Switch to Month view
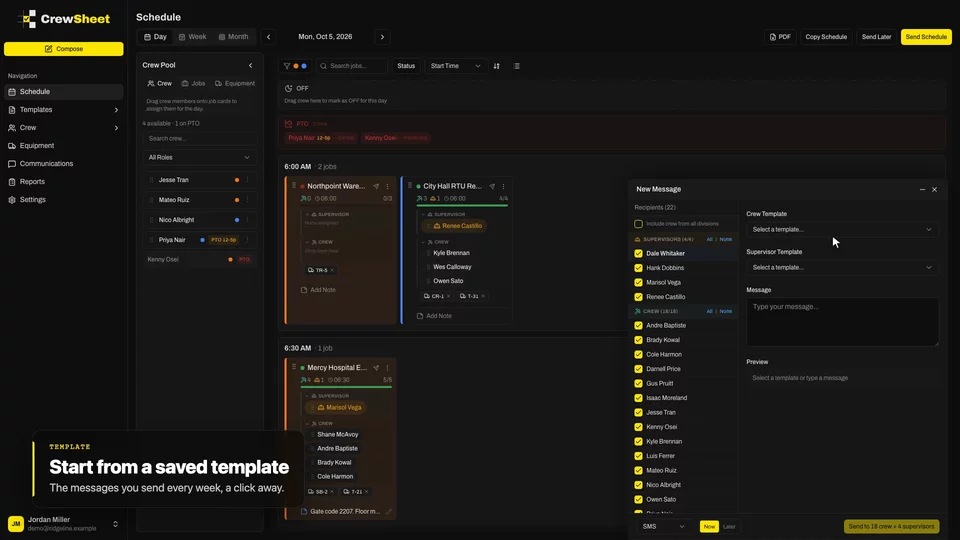The height and width of the screenshot is (540, 960). pos(234,37)
